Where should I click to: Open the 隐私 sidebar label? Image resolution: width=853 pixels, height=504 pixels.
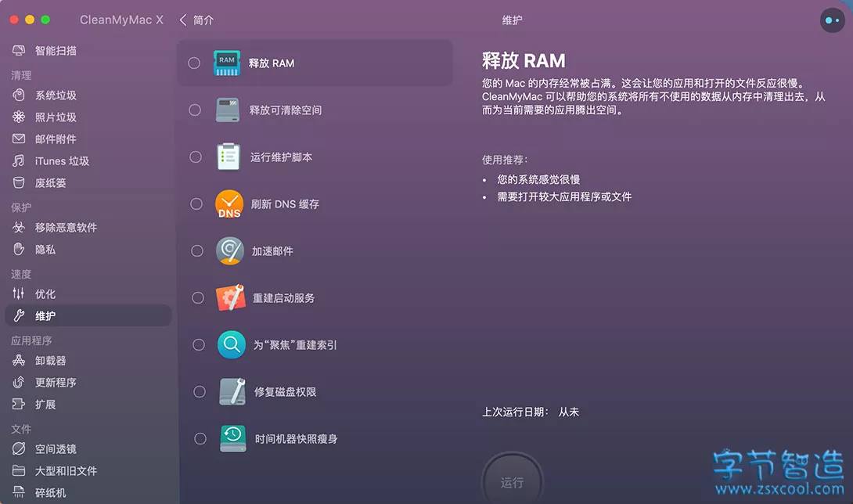(x=45, y=250)
